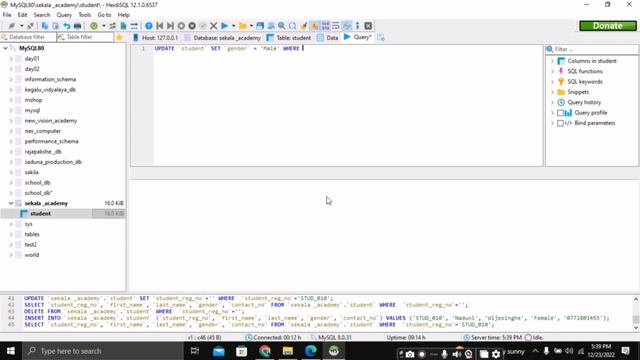Expand the day01 database node
Screen dimensions: 640x360
11,59
